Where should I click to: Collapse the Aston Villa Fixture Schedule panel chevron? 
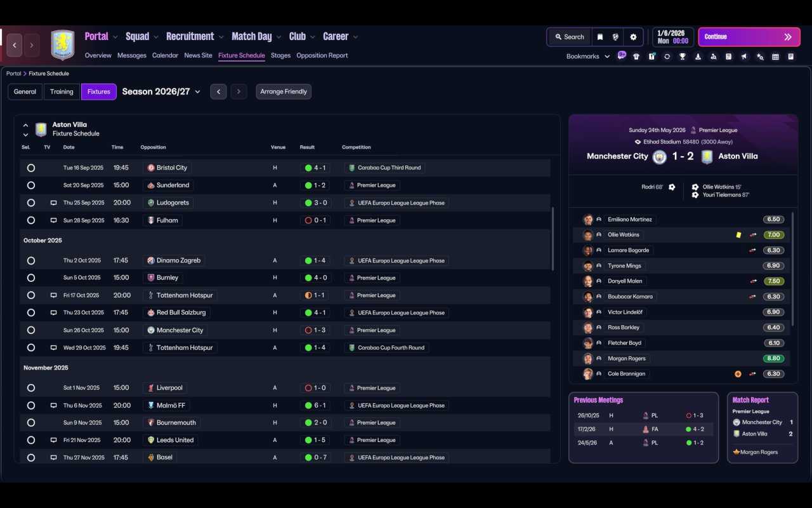(25, 125)
